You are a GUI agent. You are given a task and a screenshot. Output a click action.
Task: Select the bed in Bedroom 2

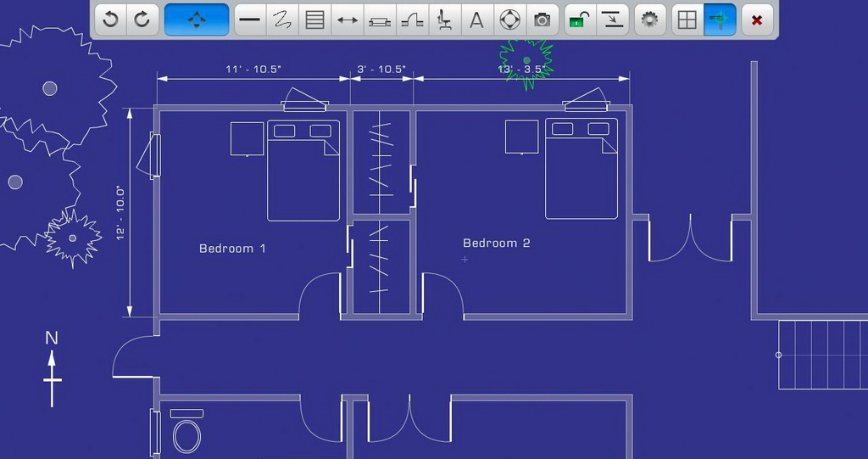click(581, 169)
